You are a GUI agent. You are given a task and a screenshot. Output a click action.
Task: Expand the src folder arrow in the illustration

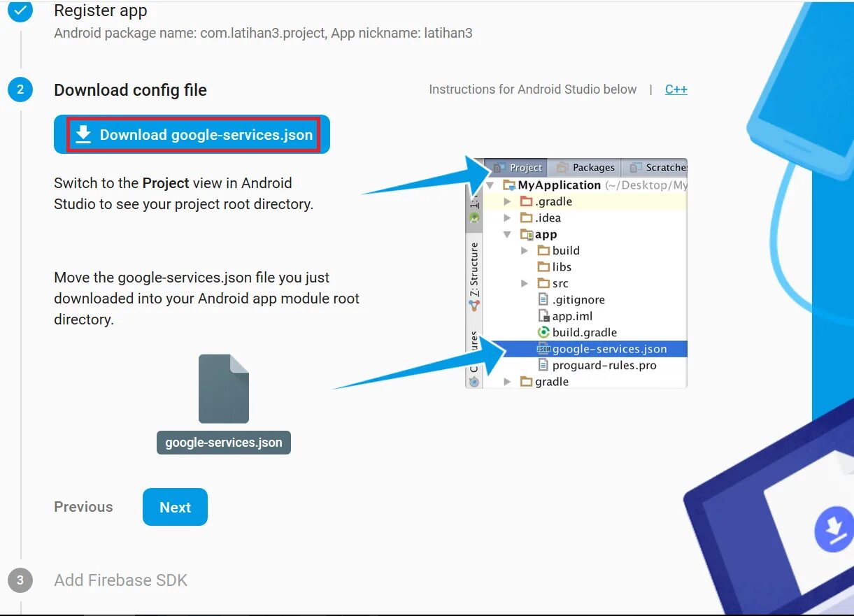(x=525, y=283)
